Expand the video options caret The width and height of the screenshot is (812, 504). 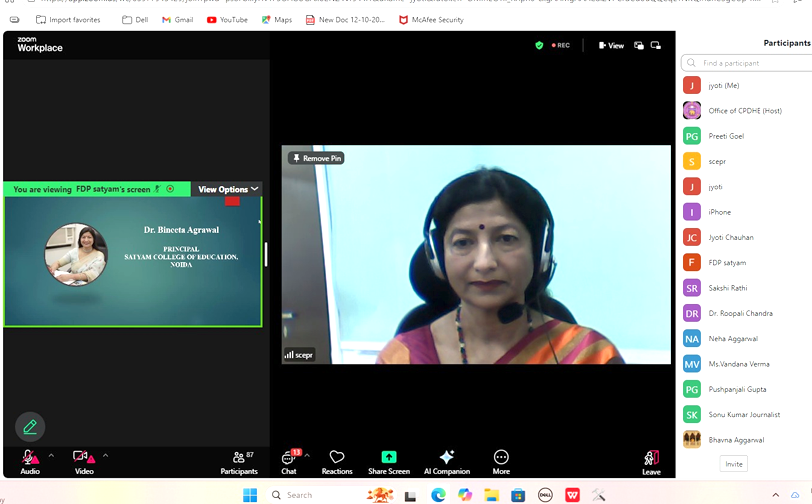(105, 456)
